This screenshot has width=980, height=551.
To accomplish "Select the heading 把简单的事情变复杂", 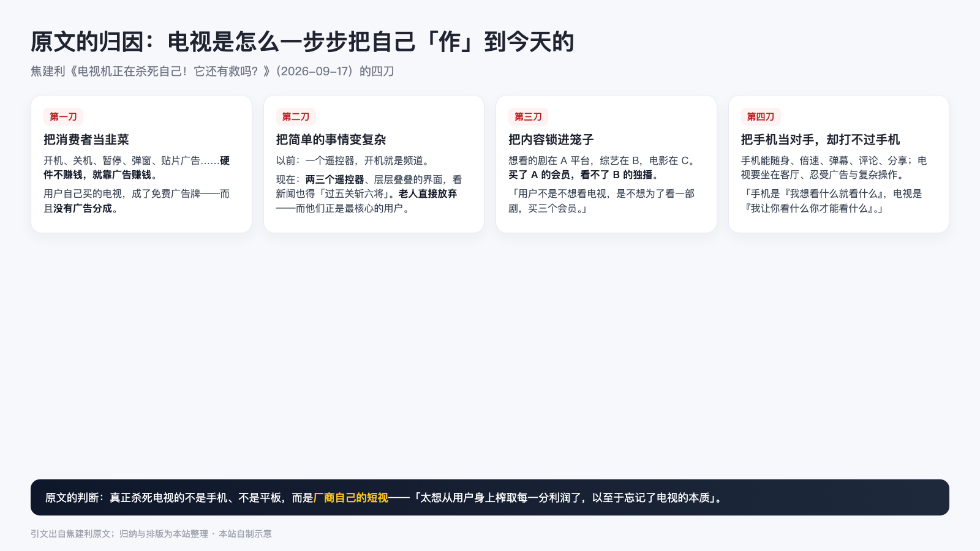I will [331, 140].
